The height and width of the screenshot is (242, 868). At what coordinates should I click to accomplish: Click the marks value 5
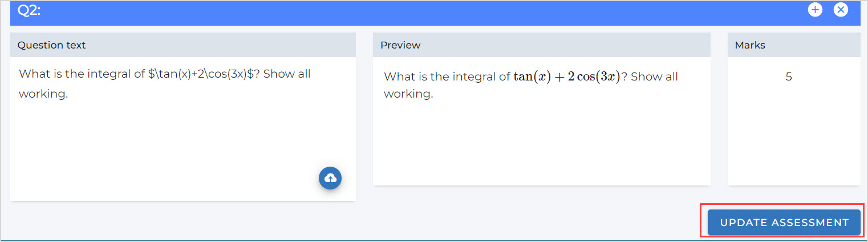click(x=789, y=76)
